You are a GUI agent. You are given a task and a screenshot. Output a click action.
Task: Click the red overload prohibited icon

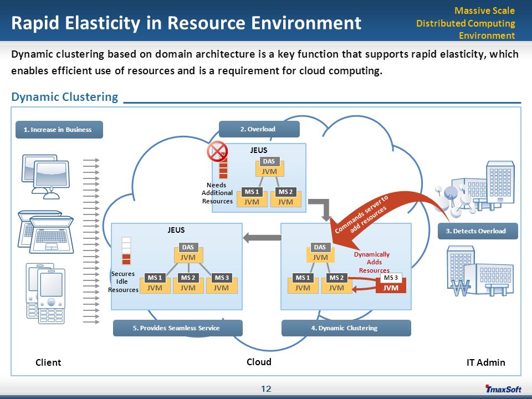tap(217, 151)
